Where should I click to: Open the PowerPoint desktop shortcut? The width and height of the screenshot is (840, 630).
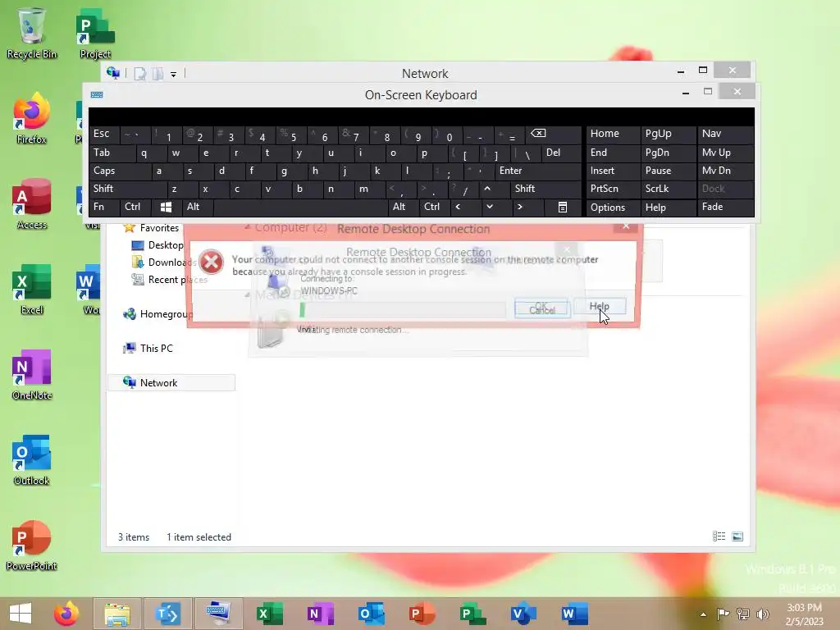32,545
